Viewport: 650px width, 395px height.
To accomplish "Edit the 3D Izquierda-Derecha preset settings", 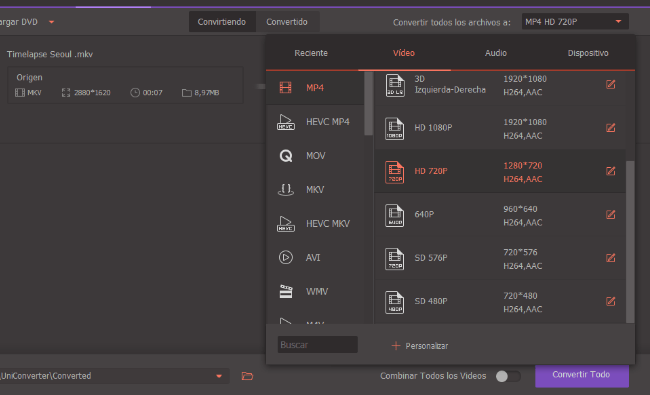I will 611,85.
